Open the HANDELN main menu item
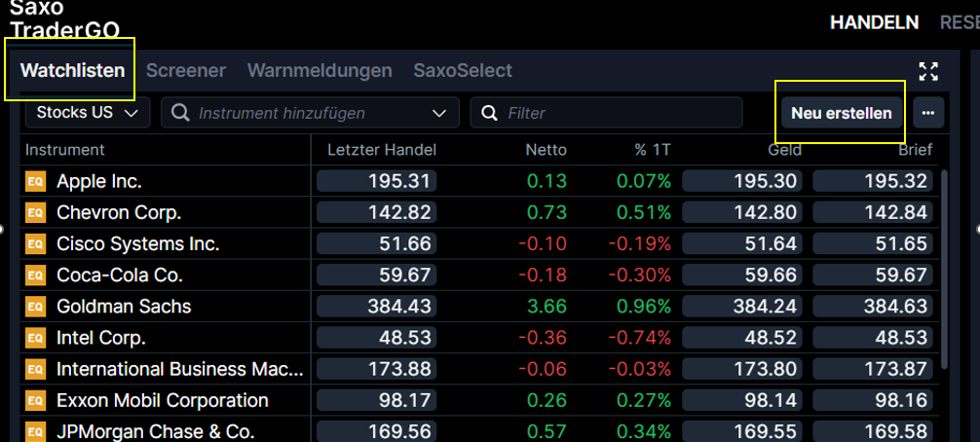Screen dimensions: 980x442 874,22
